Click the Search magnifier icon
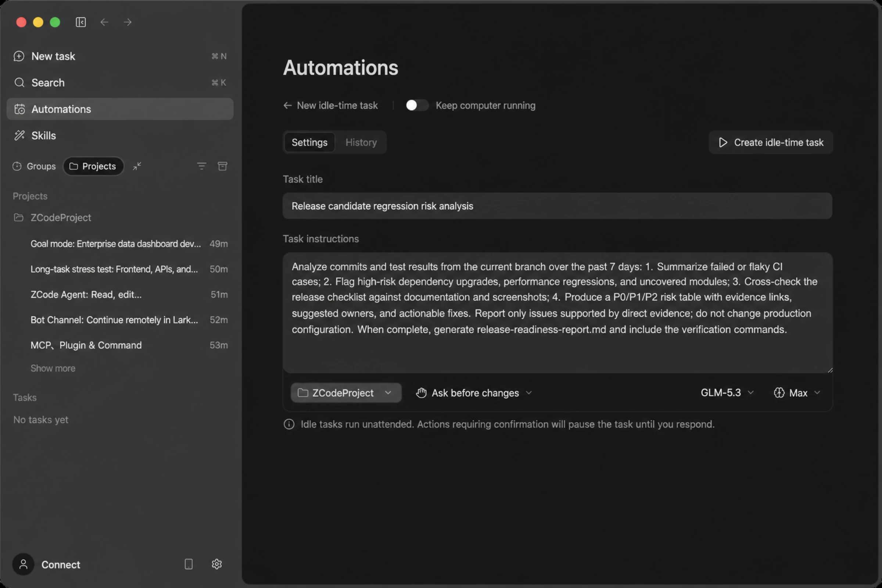The image size is (882, 588). pos(19,82)
